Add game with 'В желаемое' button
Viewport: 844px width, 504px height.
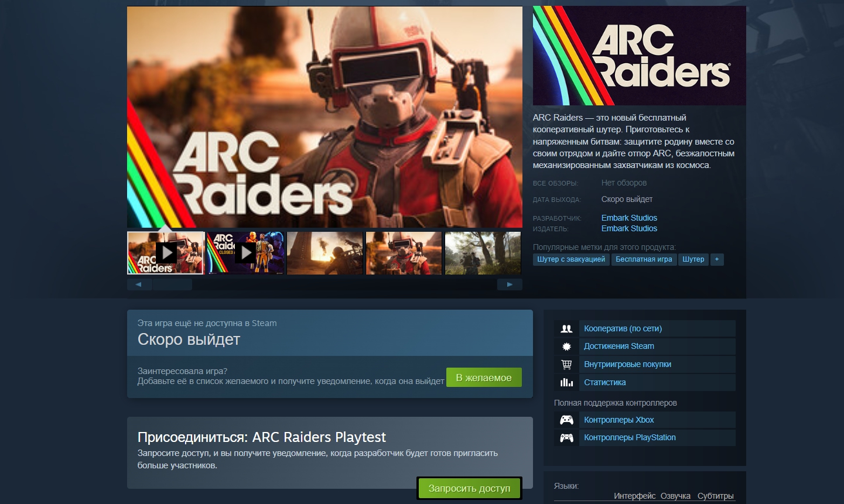pos(484,378)
